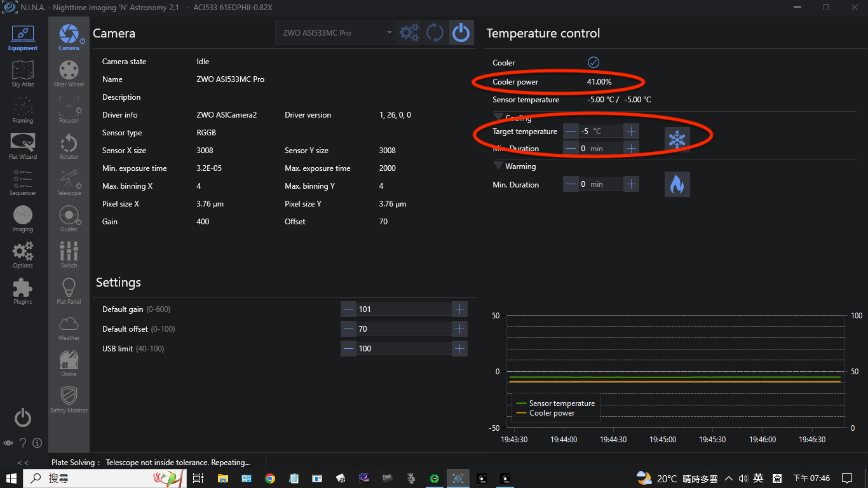Image resolution: width=868 pixels, height=488 pixels.
Task: Rescan for camera devices
Action: (x=435, y=32)
